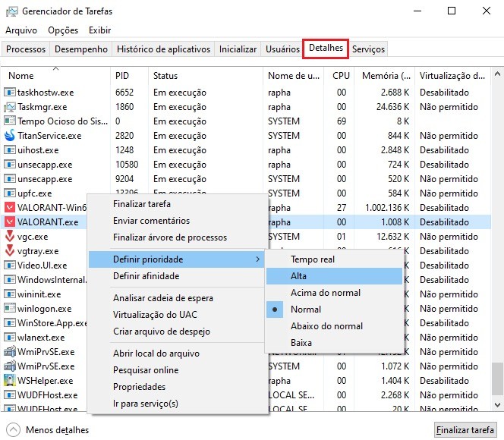Click the winlogon.exe process icon

[x=10, y=308]
